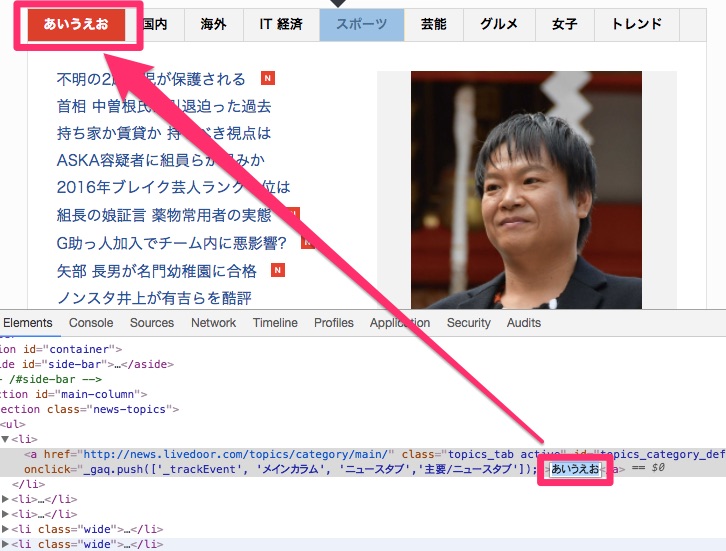Expand the first li class="wide" node
726x551 pixels.
pos(5,529)
